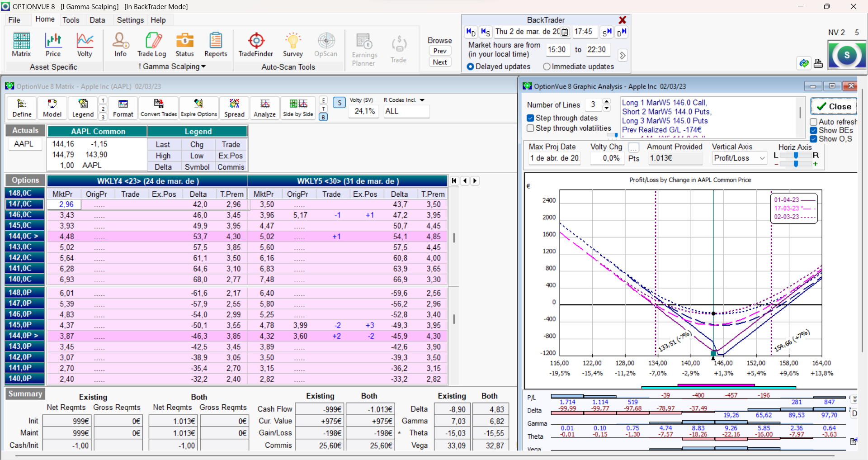Viewport: 868px width, 460px height.
Task: Open the Format tool
Action: 123,108
